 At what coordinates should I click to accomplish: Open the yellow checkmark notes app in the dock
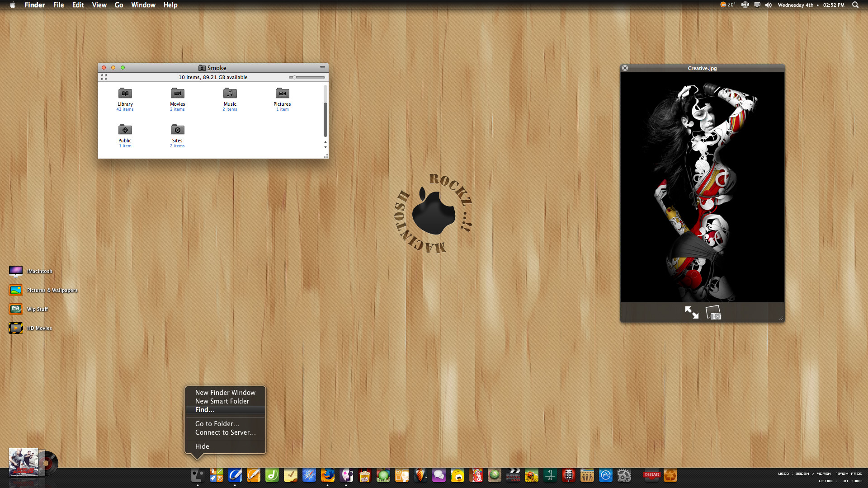291,475
